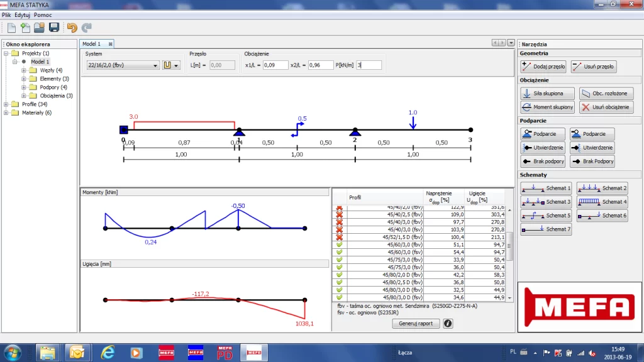The height and width of the screenshot is (362, 644).
Task: Collapse the Projekty (1) tree node
Action: pyautogui.click(x=6, y=53)
